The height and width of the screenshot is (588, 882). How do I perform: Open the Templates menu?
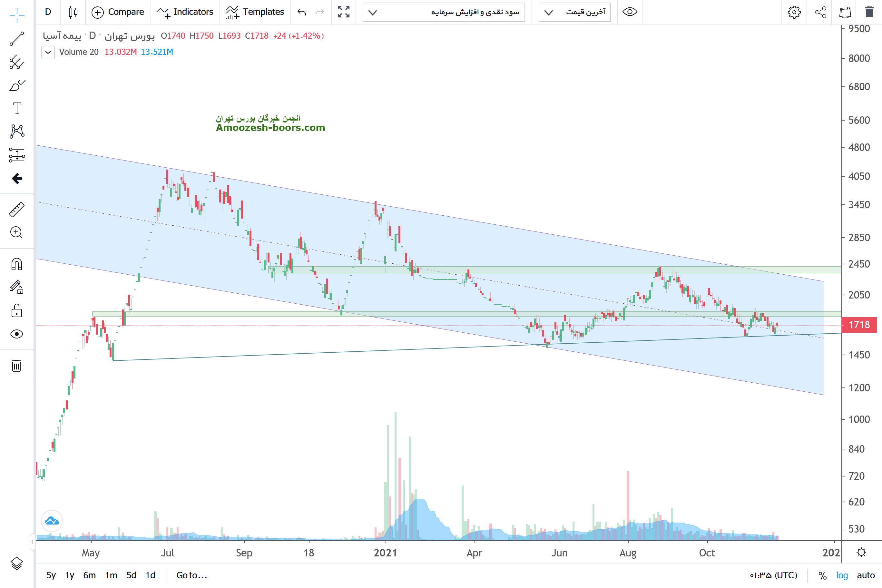pyautogui.click(x=255, y=12)
